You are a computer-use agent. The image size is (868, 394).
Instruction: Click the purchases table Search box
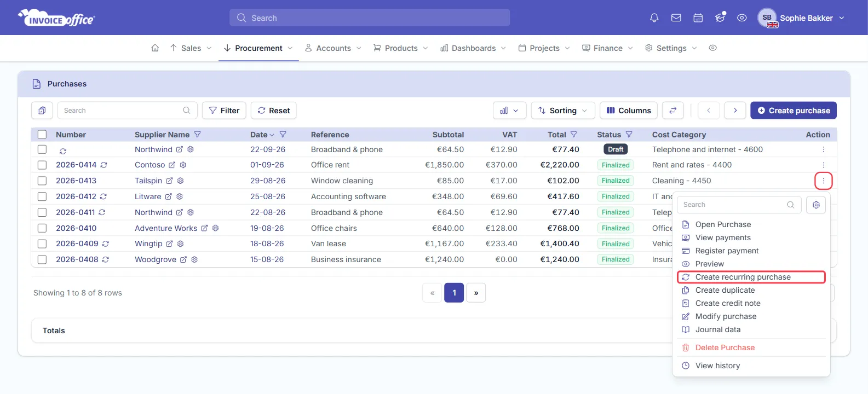127,111
